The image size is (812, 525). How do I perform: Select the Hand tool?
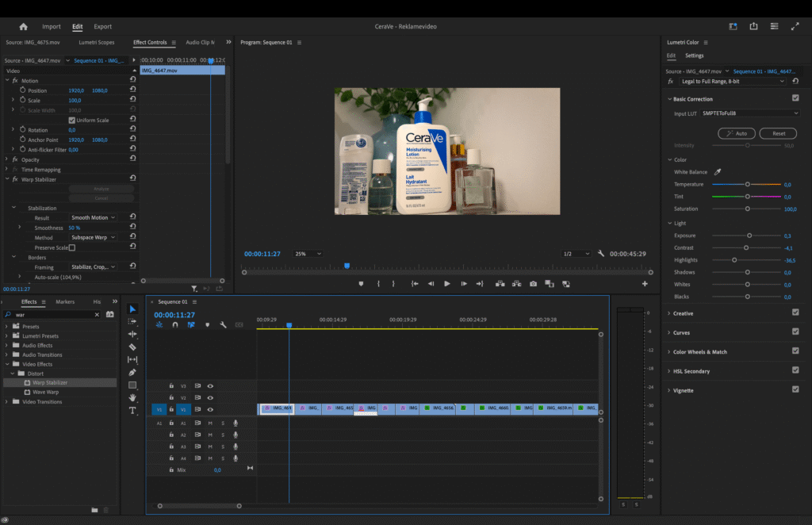(132, 397)
